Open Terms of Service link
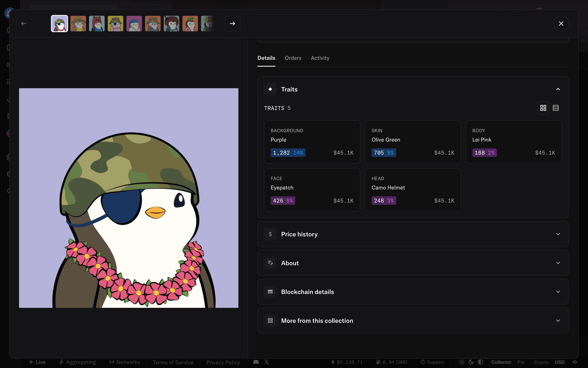588x368 pixels. tap(173, 362)
